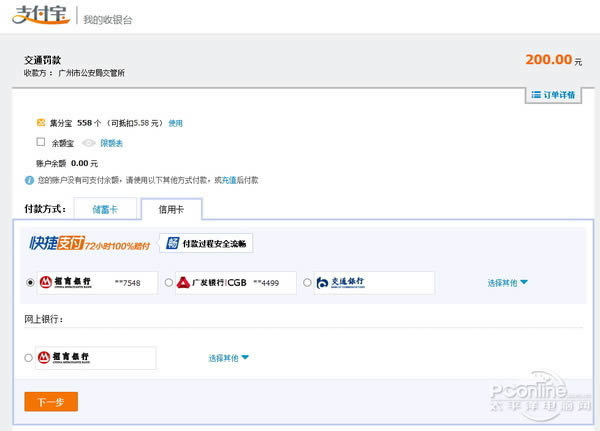
Task: Click the 快捷支付 quick pay logo
Action: pyautogui.click(x=90, y=243)
